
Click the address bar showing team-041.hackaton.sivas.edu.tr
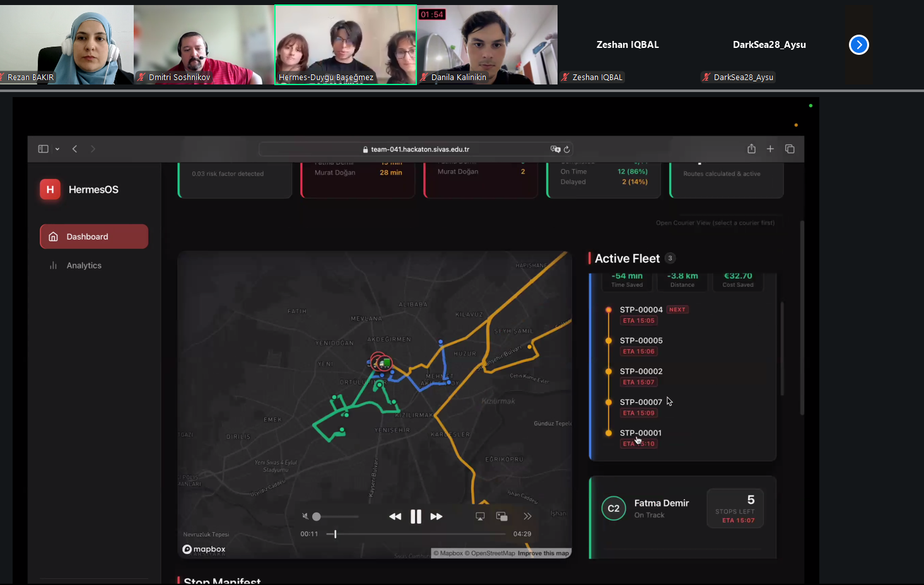(419, 149)
